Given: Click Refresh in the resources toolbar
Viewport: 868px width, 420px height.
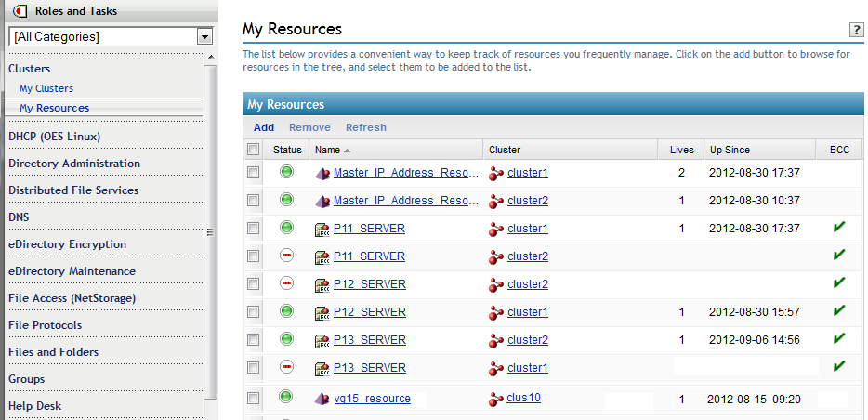Looking at the screenshot, I should pos(366,127).
